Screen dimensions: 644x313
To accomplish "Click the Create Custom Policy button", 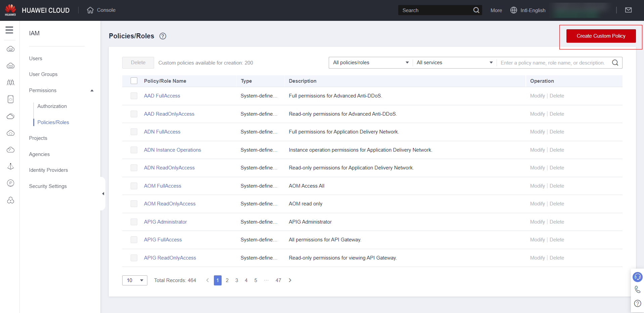I will click(x=601, y=36).
